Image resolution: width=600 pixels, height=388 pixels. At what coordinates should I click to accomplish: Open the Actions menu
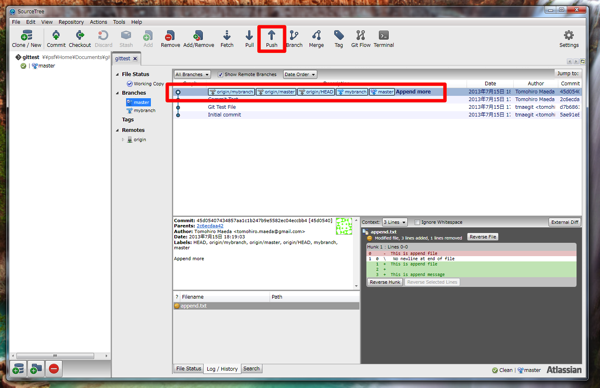[x=98, y=22]
